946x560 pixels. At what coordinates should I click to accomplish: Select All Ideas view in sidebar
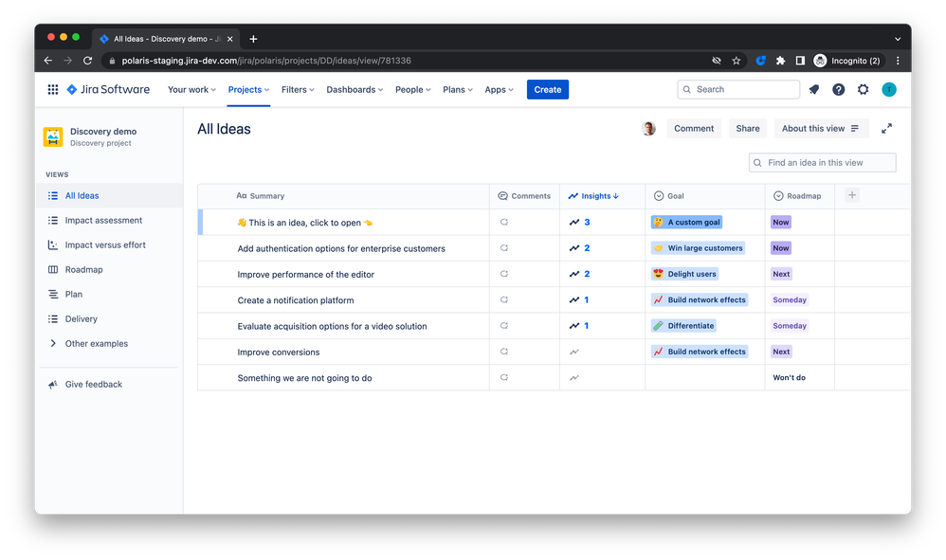109,195
